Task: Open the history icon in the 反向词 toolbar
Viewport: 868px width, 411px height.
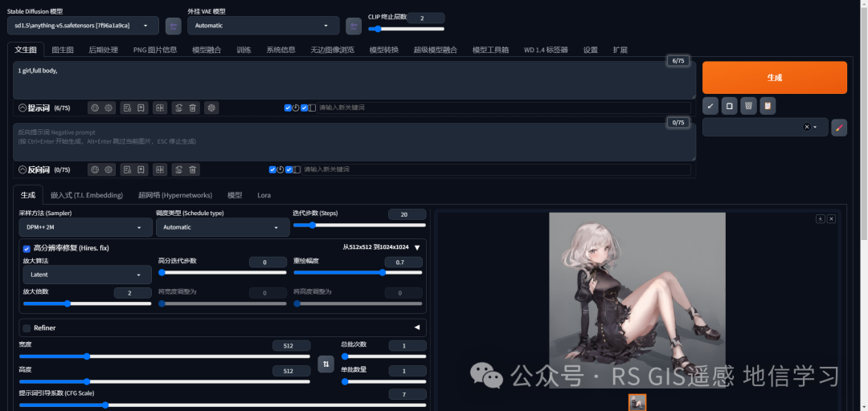Action: pos(127,170)
